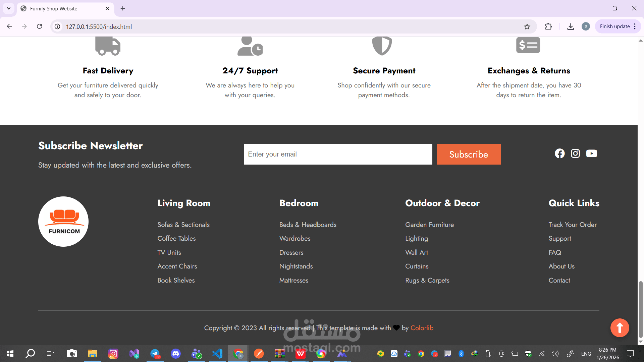This screenshot has height=362, width=644.
Task: Click the Enter your email field
Action: 338,154
